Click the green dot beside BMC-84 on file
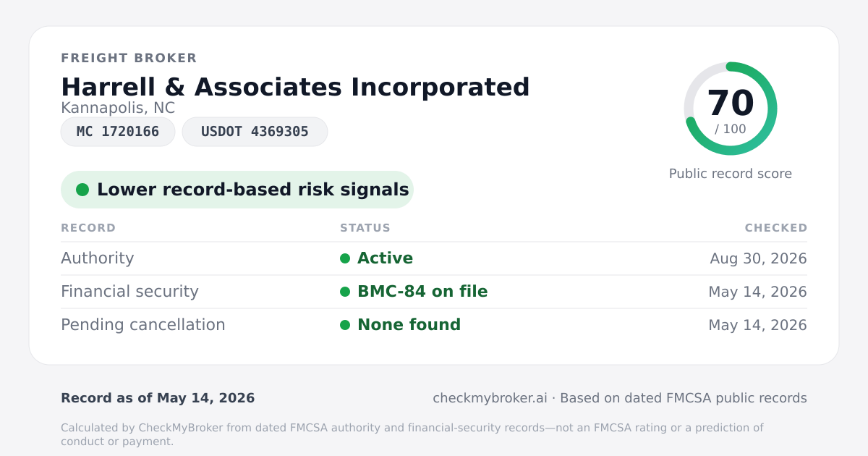 click(x=345, y=292)
